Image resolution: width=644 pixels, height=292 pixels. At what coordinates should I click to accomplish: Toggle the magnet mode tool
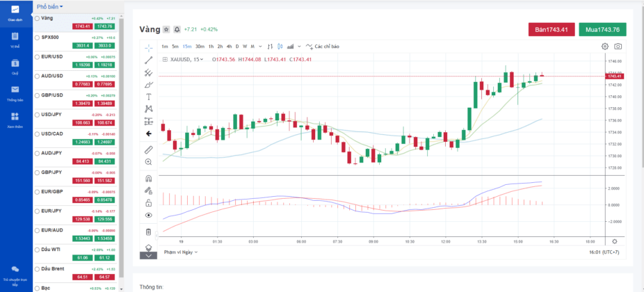pos(149,179)
